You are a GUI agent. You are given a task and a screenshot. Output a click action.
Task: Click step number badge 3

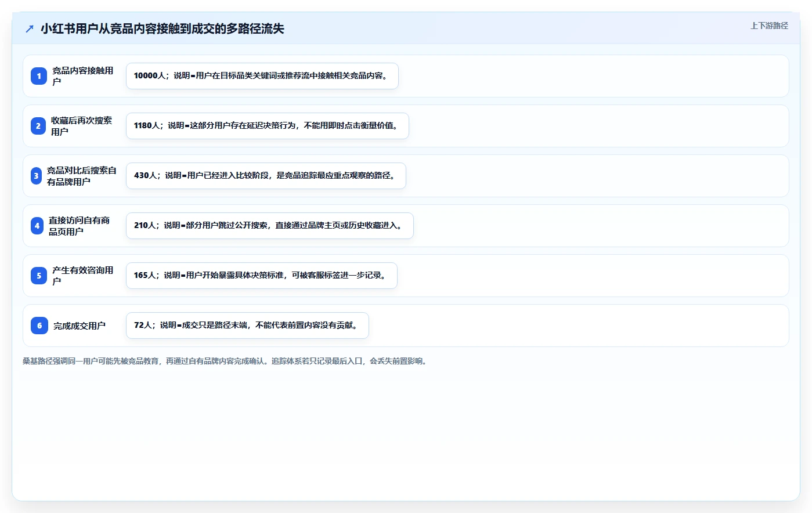pyautogui.click(x=36, y=176)
